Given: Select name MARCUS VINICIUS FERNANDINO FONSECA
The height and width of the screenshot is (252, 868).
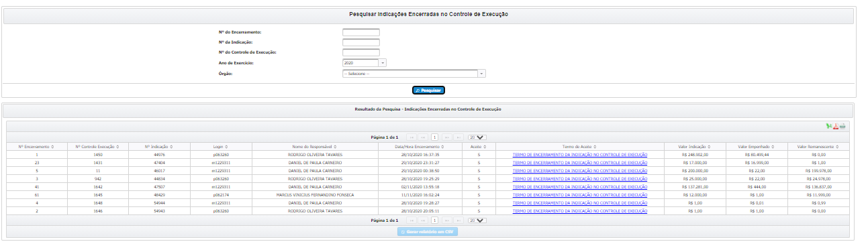Looking at the screenshot, I should 315,194.
